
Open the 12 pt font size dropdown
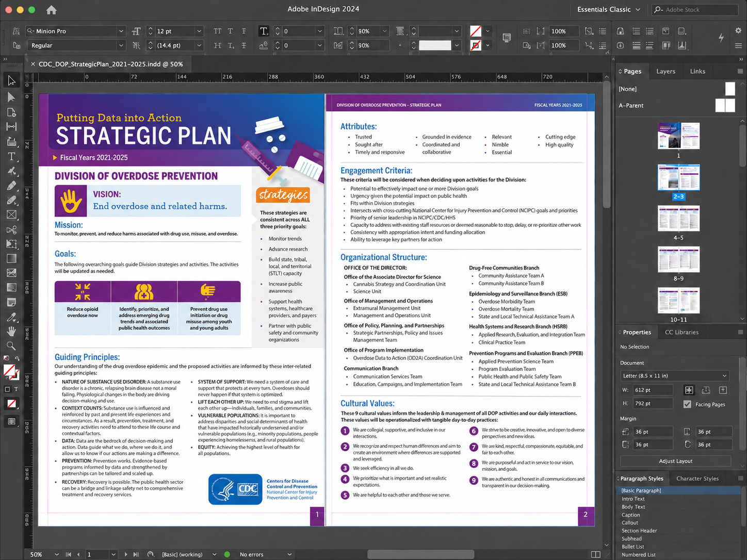click(199, 31)
